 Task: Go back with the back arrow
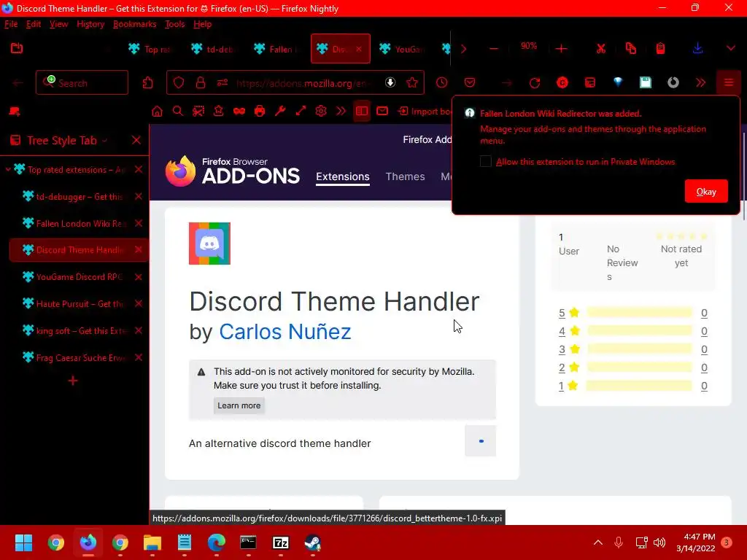pos(18,83)
